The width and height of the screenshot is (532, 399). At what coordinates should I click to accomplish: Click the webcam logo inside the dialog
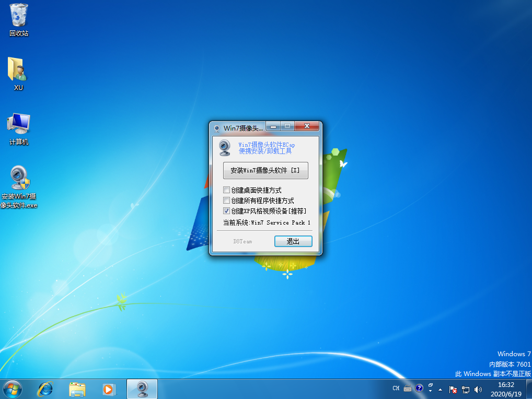pos(225,147)
